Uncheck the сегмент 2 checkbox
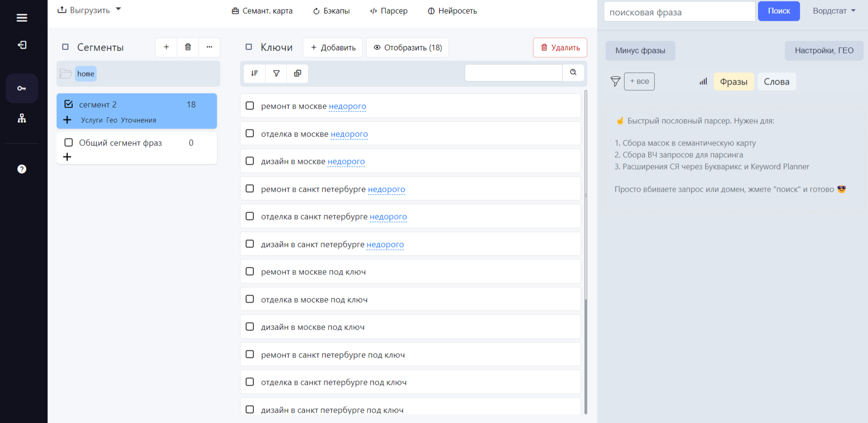The width and height of the screenshot is (868, 423). click(x=69, y=104)
